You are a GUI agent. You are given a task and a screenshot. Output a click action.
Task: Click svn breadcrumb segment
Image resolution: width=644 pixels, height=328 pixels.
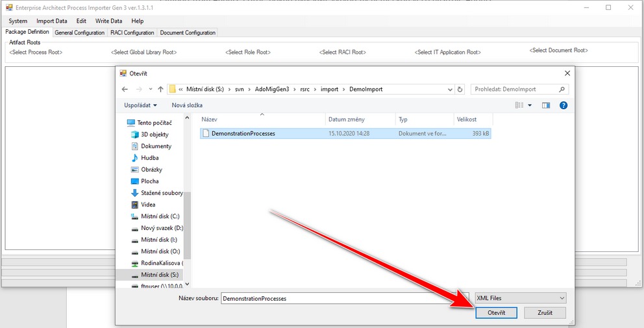click(x=240, y=89)
